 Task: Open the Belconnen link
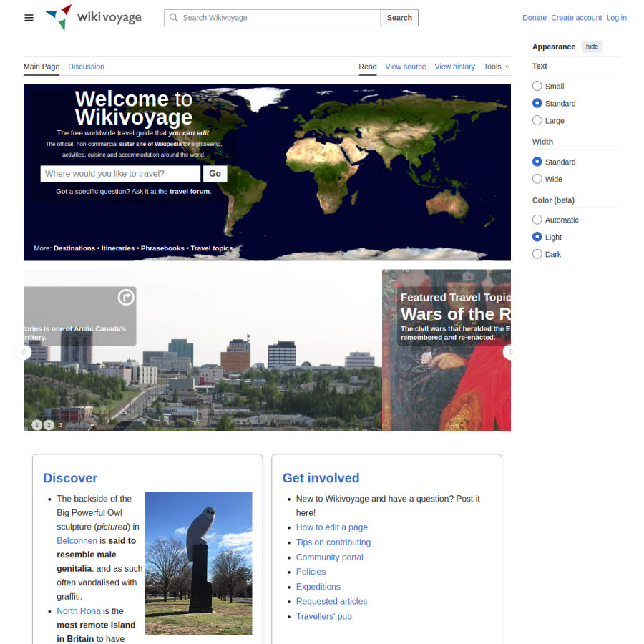point(77,540)
